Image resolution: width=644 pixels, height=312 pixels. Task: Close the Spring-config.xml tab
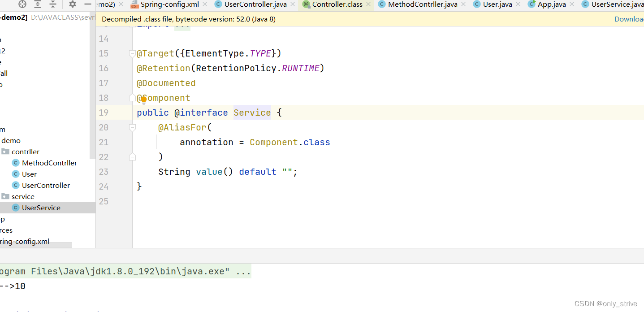pyautogui.click(x=205, y=4)
